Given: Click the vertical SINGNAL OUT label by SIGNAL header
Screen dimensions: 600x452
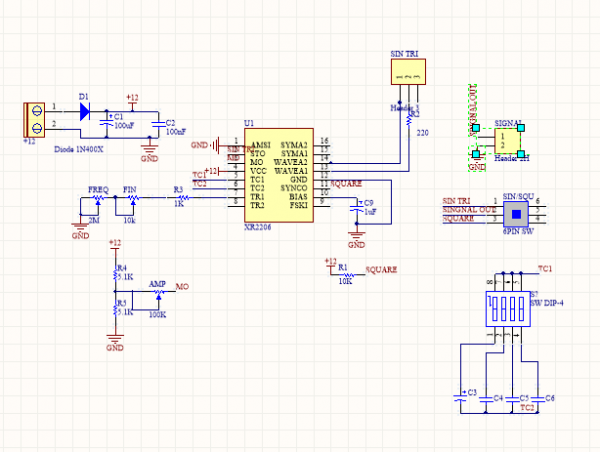Looking at the screenshot, I should point(473,110).
